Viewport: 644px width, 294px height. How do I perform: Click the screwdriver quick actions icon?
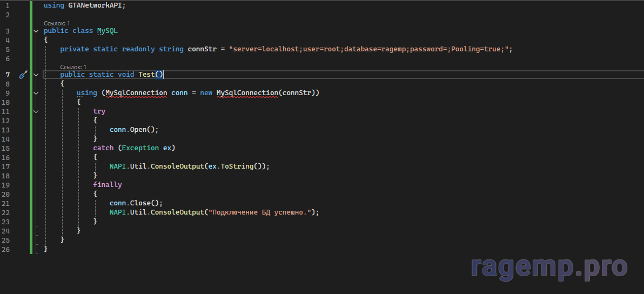tap(23, 75)
